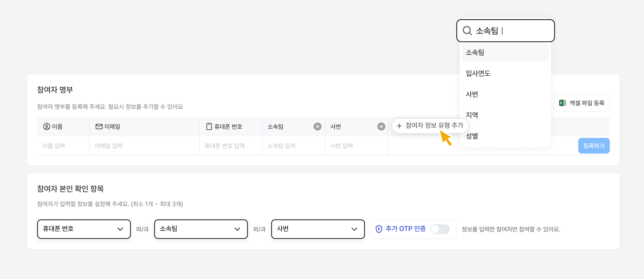Click the 등록하기 button
The image size is (644, 279).
pos(594,146)
